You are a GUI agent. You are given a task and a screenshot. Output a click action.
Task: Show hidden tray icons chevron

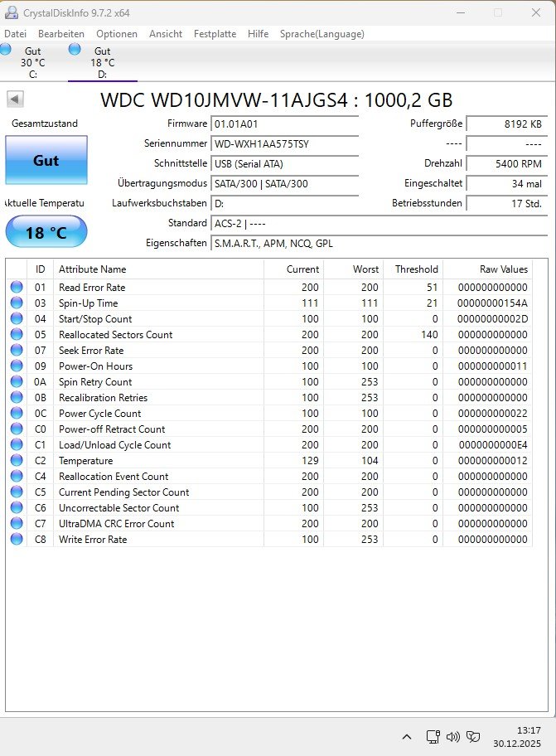407,737
